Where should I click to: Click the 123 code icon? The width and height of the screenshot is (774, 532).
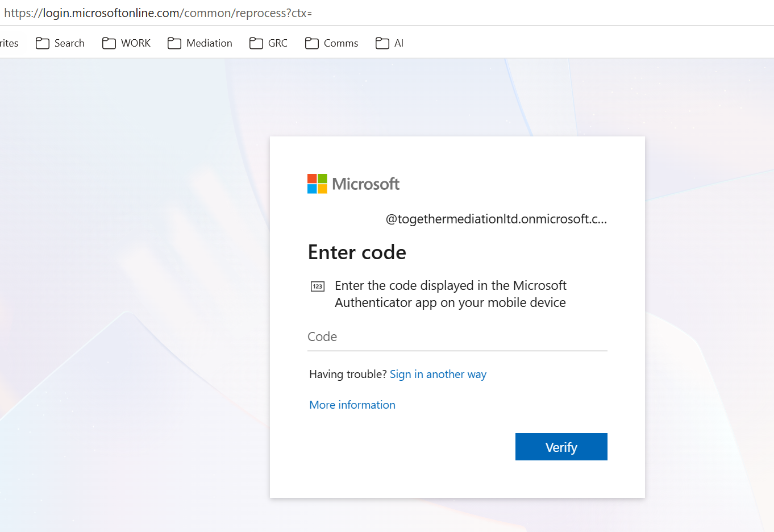click(318, 286)
